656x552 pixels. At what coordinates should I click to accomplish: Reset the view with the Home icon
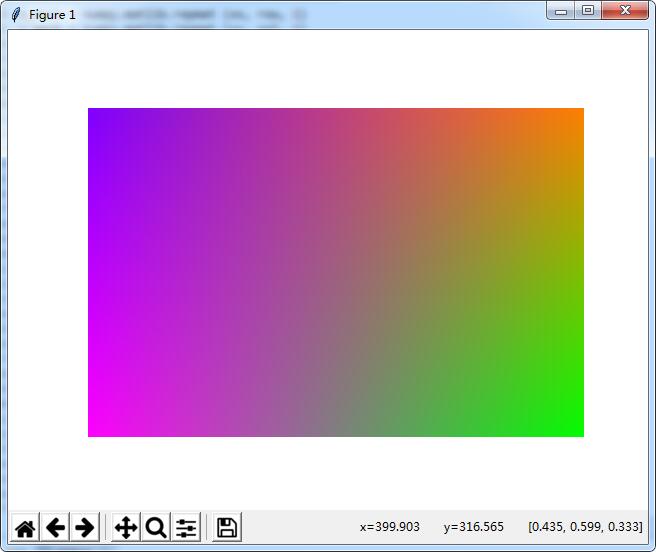pyautogui.click(x=25, y=527)
